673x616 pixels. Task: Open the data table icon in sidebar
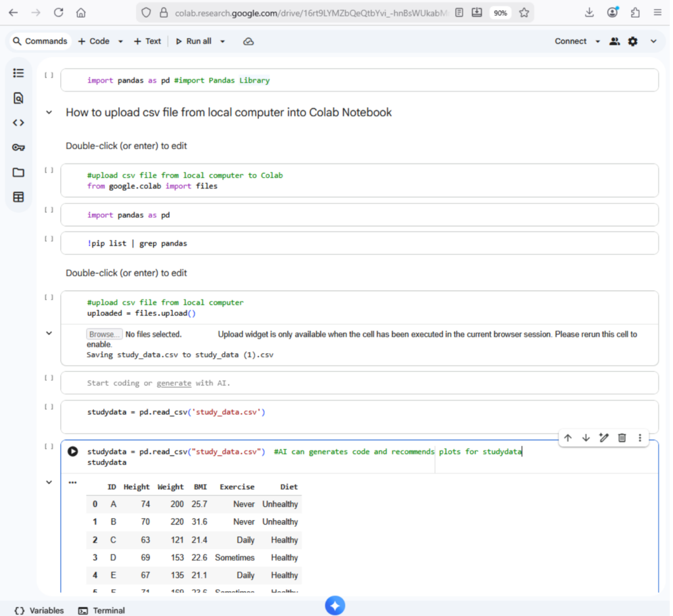coord(18,197)
